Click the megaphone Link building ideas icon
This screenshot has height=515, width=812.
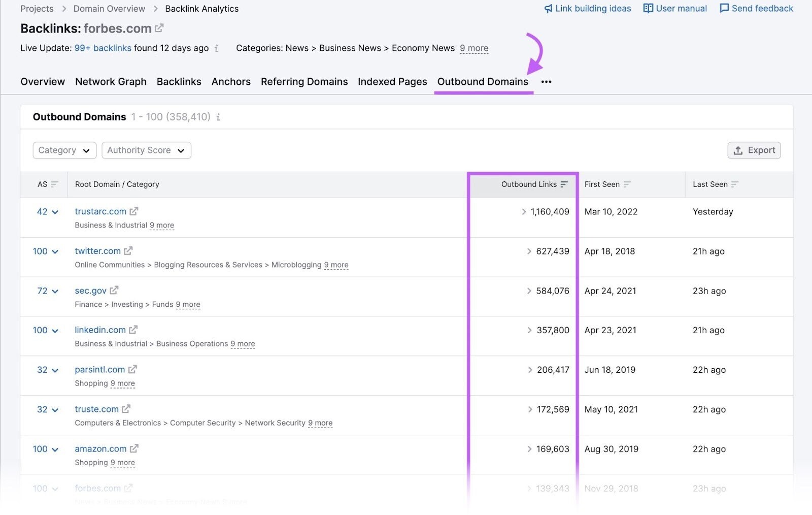coord(548,9)
